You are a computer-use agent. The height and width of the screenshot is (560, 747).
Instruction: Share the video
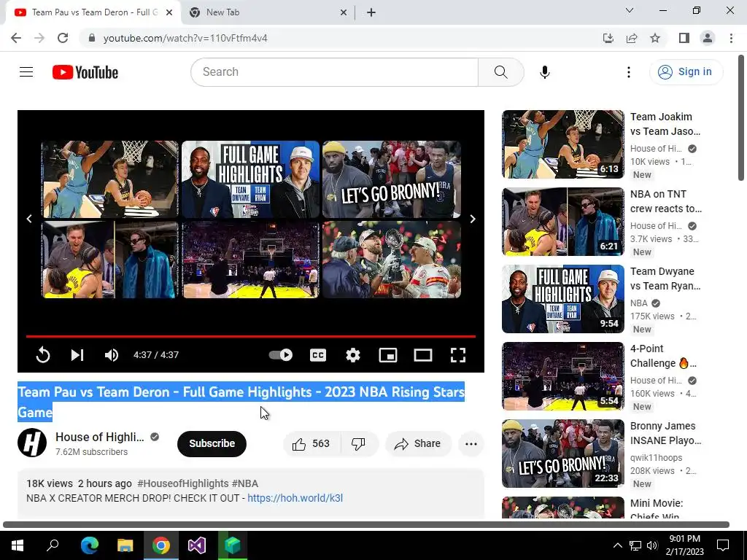click(x=418, y=444)
